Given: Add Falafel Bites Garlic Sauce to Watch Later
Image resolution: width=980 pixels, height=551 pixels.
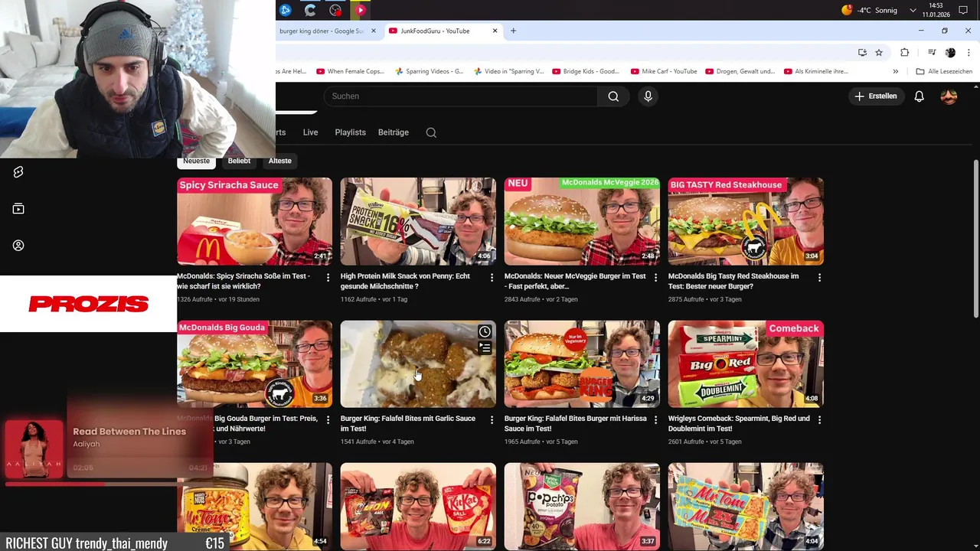Looking at the screenshot, I should click(485, 332).
